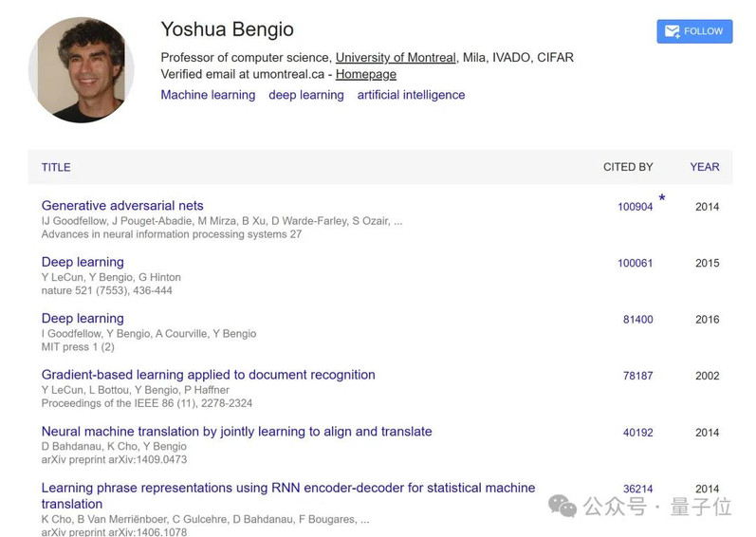Select the artificial intelligence interest tag
This screenshot has width=756, height=537.
(x=411, y=95)
